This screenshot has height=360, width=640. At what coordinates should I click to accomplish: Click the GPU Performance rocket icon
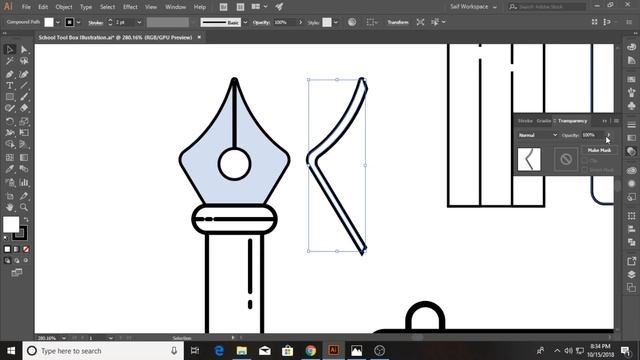[279, 7]
